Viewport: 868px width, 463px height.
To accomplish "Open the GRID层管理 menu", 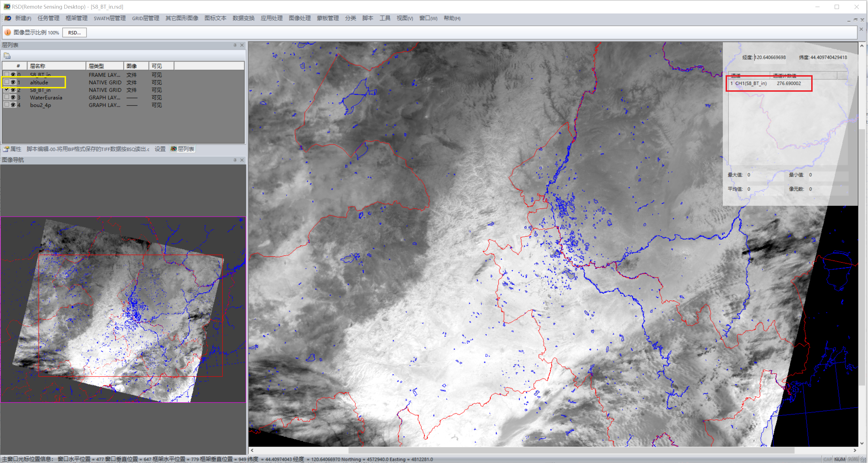I will pyautogui.click(x=145, y=18).
